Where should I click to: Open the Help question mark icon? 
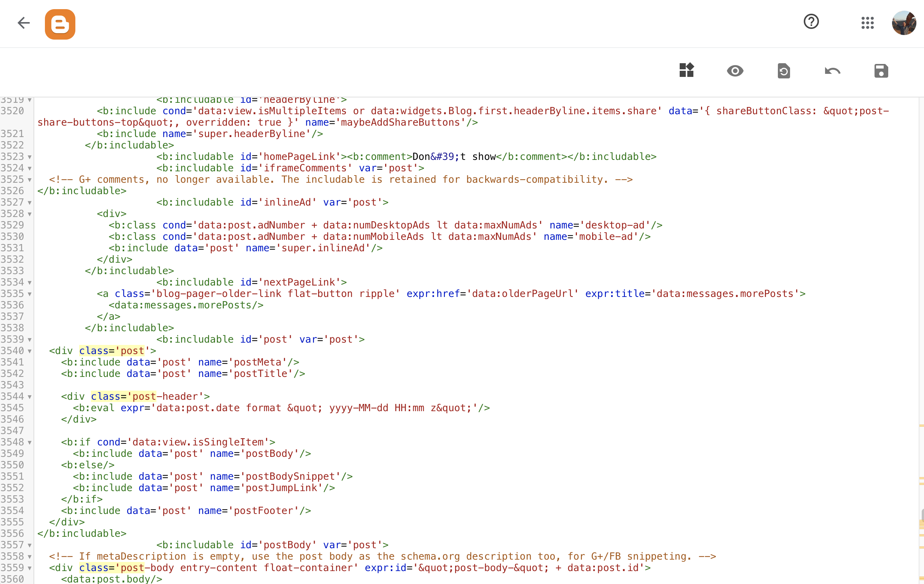(811, 22)
